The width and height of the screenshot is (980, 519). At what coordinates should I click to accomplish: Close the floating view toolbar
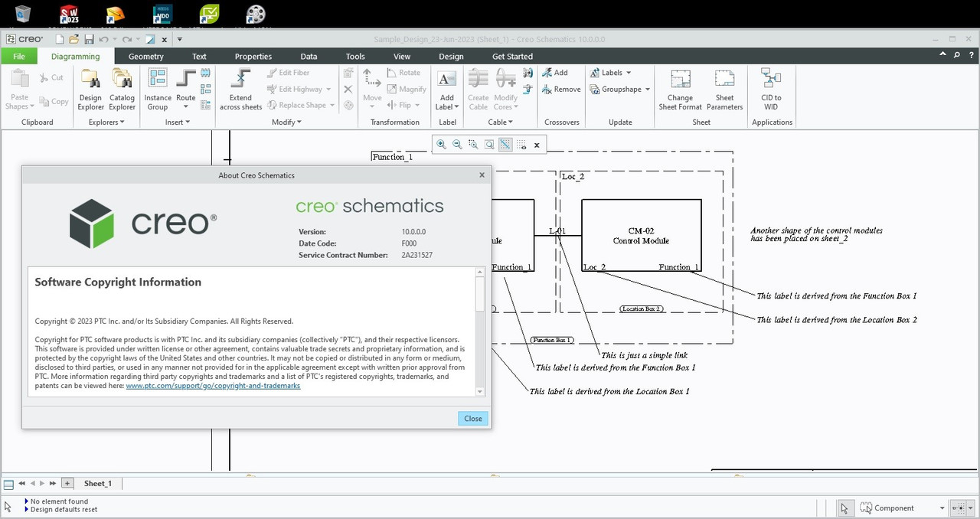point(537,145)
